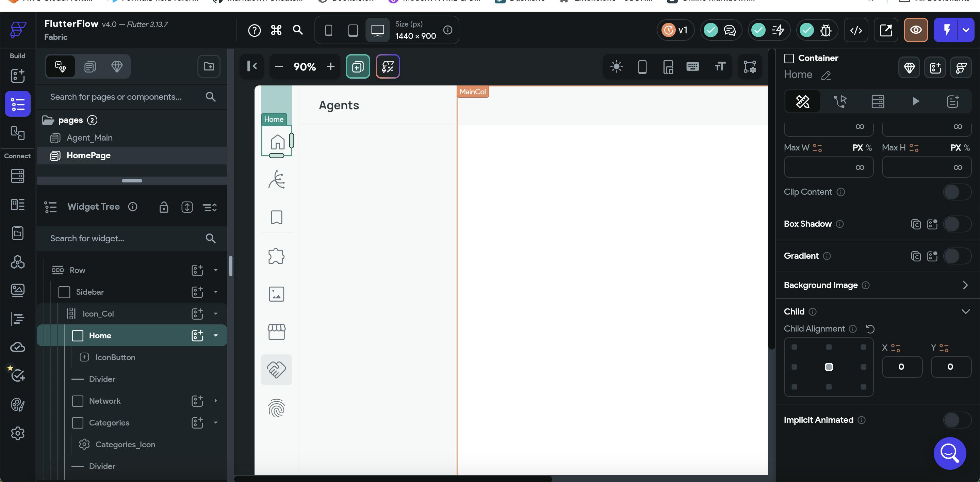Click the Developer Menu code icon

(x=856, y=30)
